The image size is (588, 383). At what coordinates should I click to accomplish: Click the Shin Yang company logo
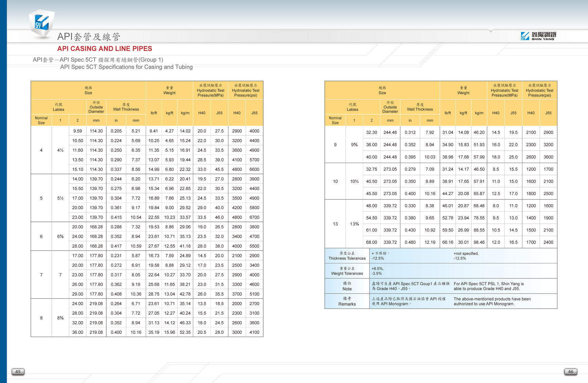click(x=538, y=36)
